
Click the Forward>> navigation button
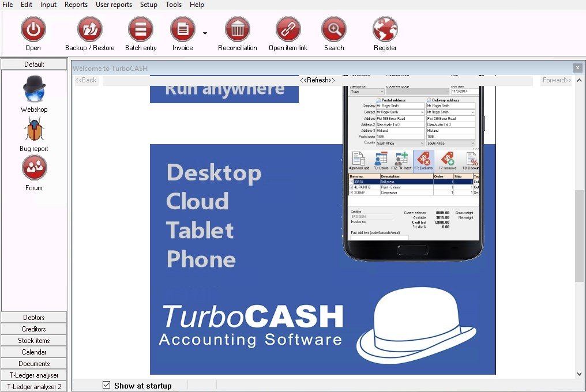pos(557,80)
